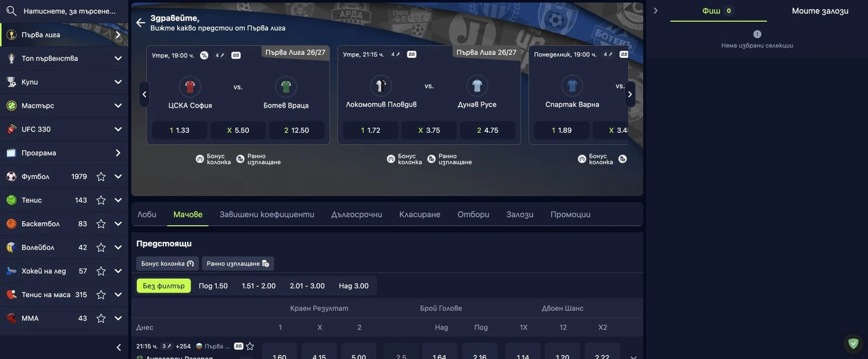This screenshot has width=868, height=359.
Task: Open Дългосрочни tab
Action: point(356,215)
